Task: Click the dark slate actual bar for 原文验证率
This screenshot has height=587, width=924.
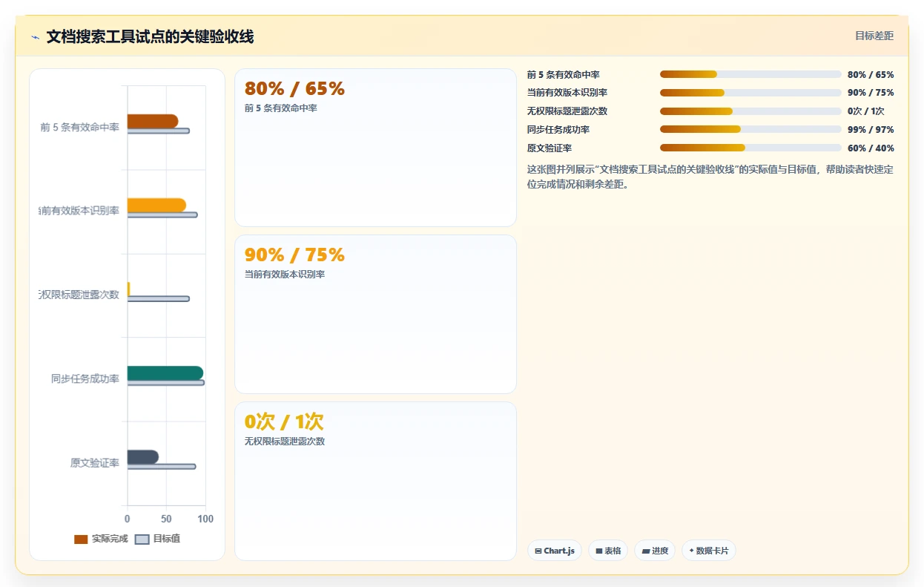Action: (x=143, y=457)
